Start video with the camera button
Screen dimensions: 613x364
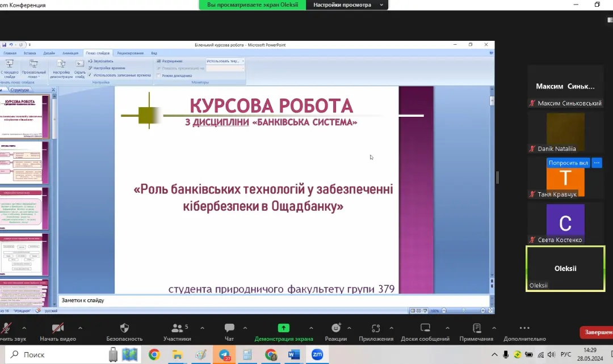pos(58,332)
